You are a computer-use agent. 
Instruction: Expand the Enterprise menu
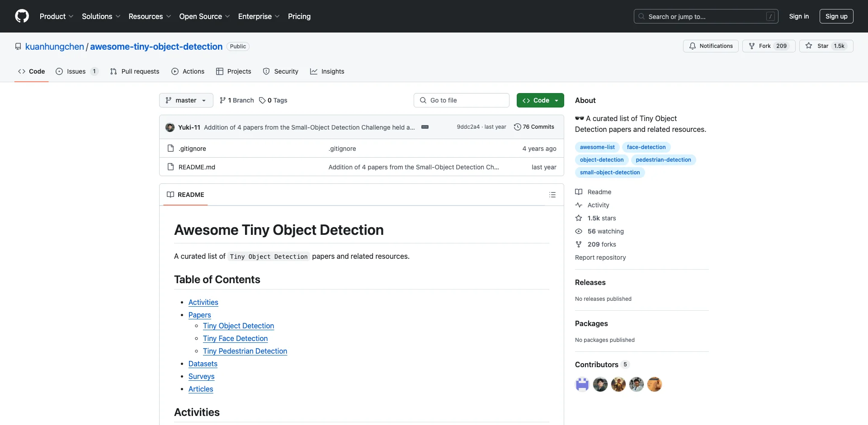pyautogui.click(x=259, y=16)
